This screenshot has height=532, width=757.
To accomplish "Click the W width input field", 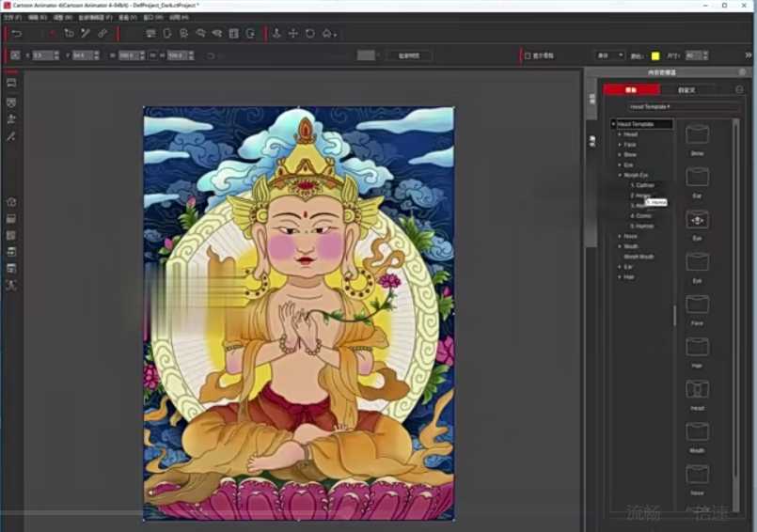I will [x=132, y=55].
